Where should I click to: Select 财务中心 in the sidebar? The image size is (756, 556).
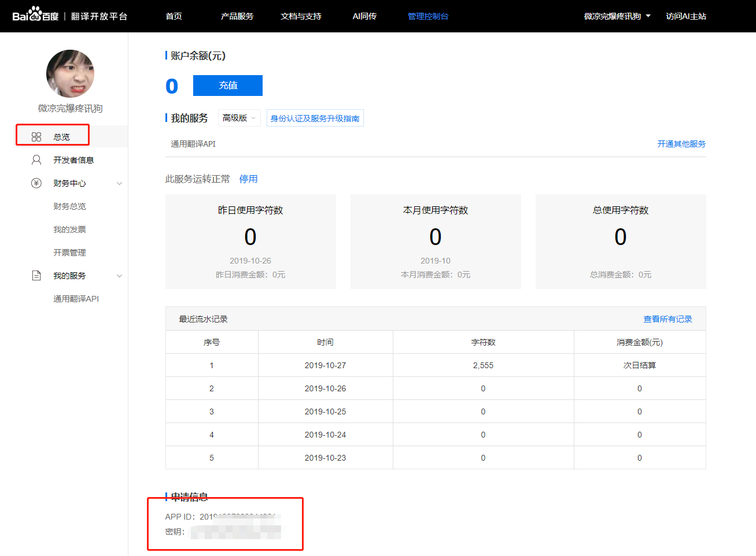tap(69, 183)
